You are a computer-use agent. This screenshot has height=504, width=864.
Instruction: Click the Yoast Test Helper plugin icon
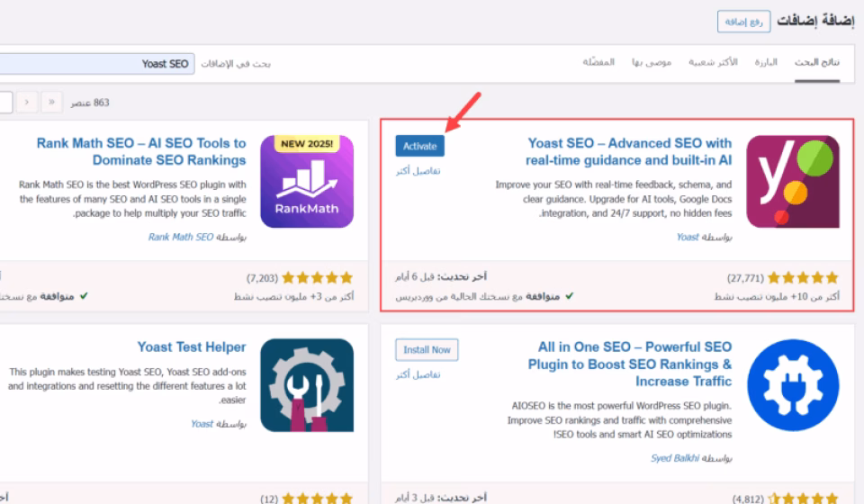click(306, 385)
